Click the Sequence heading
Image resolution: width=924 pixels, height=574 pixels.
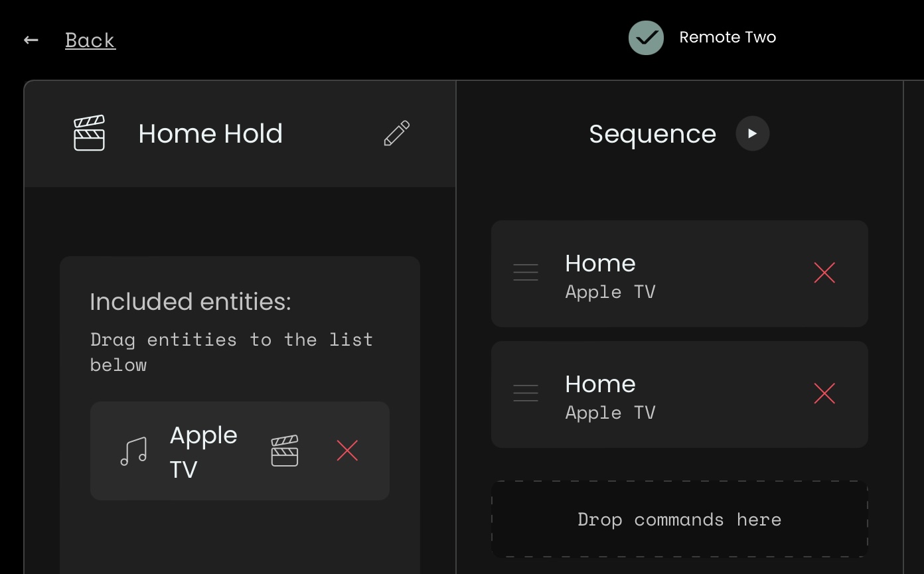pos(653,134)
